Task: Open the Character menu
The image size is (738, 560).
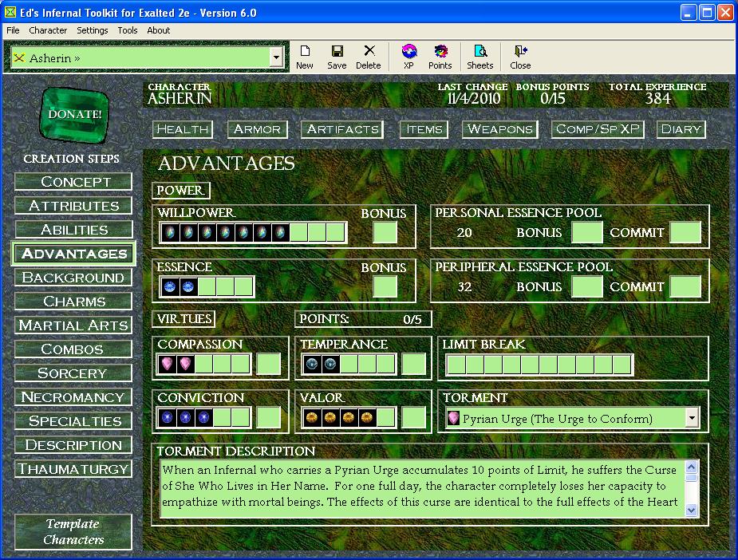Action: pos(48,30)
